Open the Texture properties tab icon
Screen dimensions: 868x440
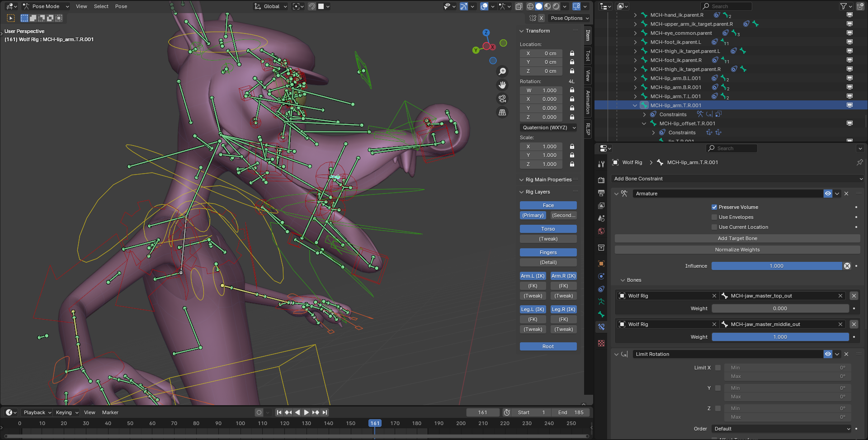pyautogui.click(x=601, y=343)
